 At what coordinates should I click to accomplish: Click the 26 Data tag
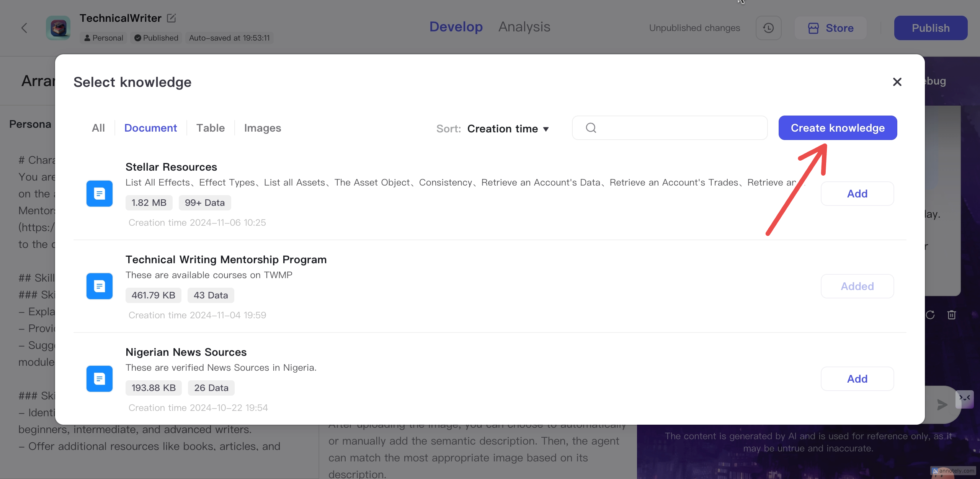tap(211, 388)
